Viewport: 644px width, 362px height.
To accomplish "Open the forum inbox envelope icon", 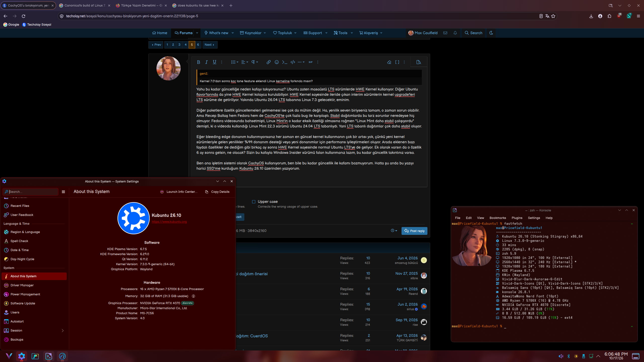I will click(445, 33).
